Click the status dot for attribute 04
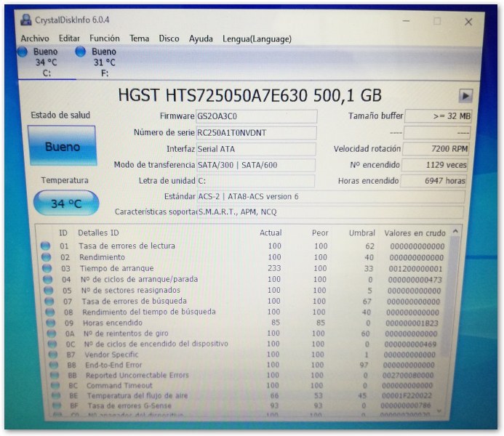Image resolution: width=504 pixels, height=436 pixels. click(x=47, y=279)
